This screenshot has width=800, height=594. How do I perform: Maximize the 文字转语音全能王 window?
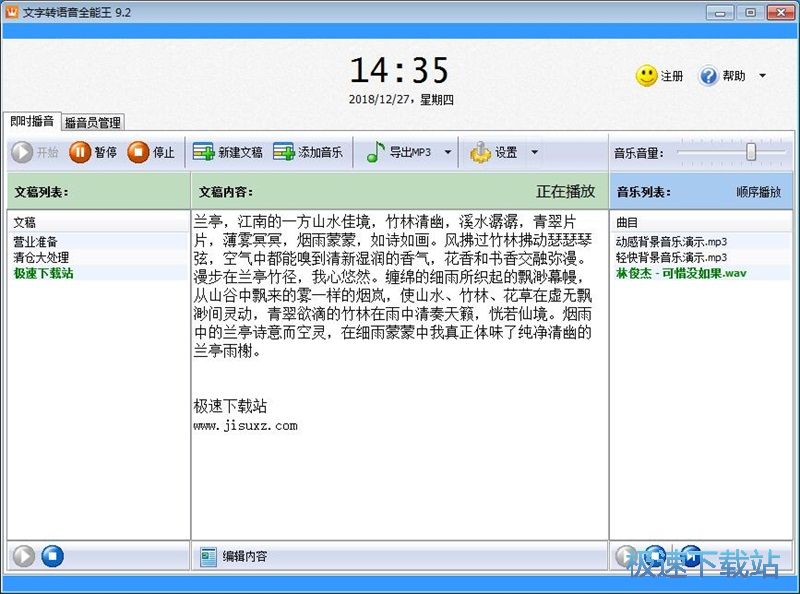coord(750,13)
